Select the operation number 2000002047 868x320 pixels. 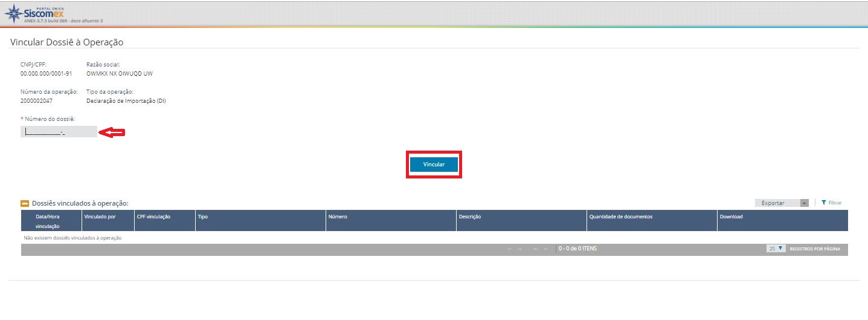click(37, 100)
